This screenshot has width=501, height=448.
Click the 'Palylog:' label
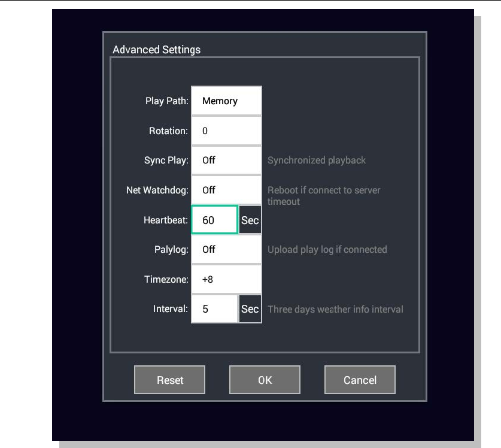(171, 249)
